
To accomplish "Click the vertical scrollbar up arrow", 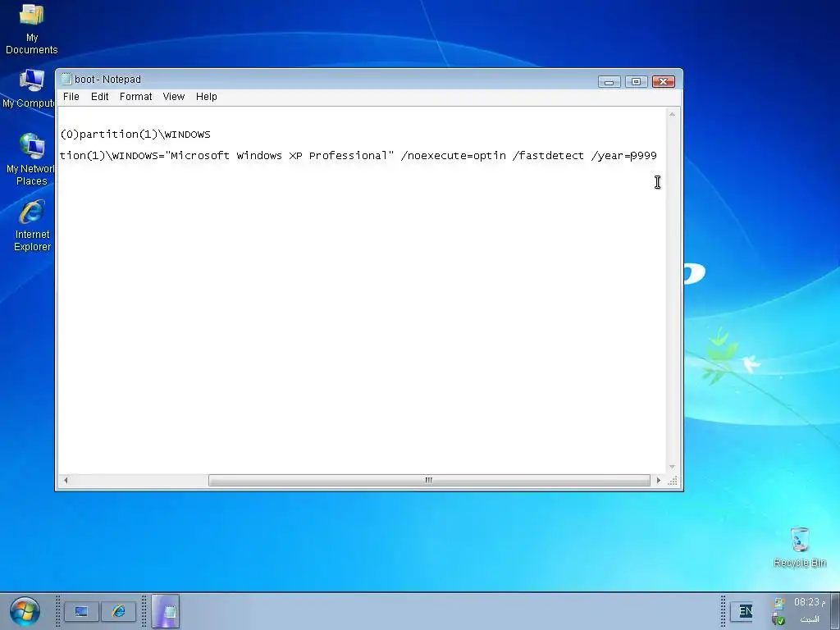I will coord(672,114).
